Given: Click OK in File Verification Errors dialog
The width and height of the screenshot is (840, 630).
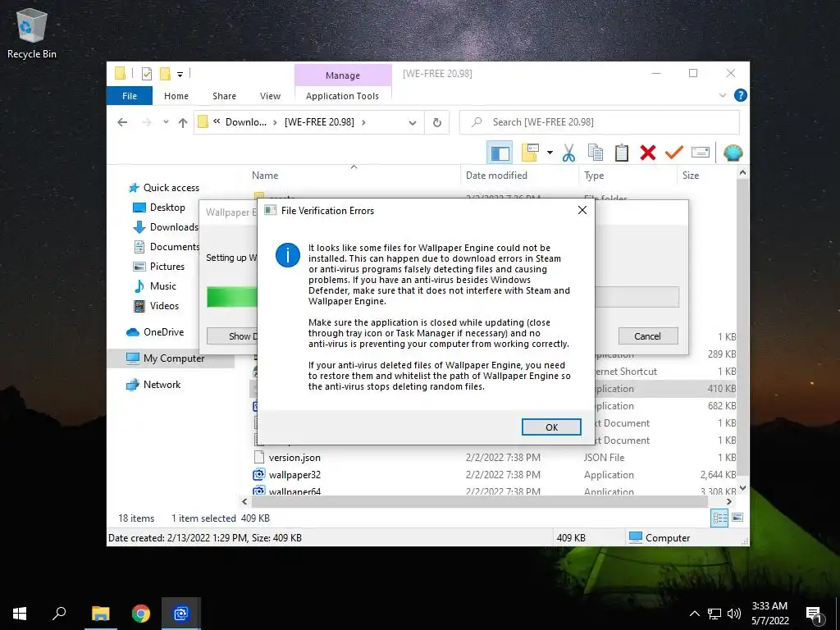Looking at the screenshot, I should 551,427.
